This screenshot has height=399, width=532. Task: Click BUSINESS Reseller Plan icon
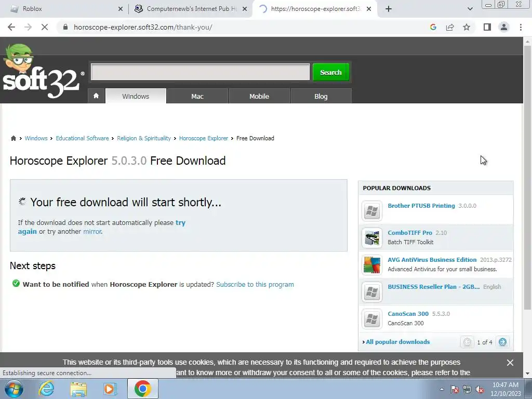coord(372,292)
